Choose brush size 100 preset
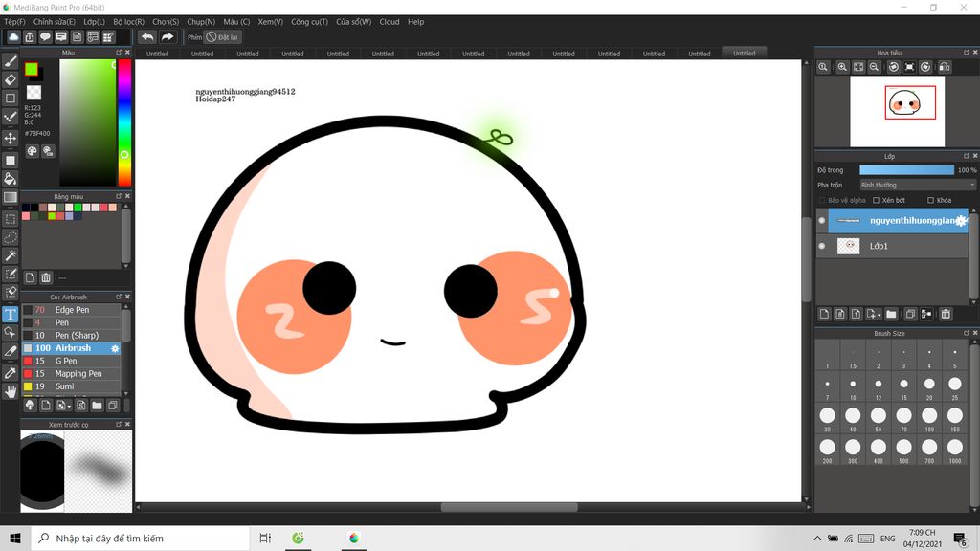The image size is (980, 551). (929, 419)
